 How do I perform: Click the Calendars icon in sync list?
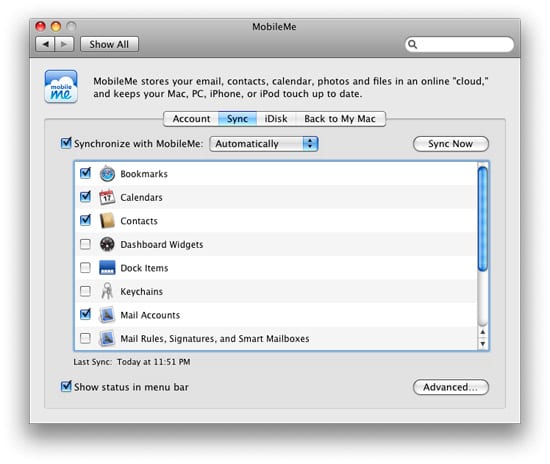(x=107, y=197)
